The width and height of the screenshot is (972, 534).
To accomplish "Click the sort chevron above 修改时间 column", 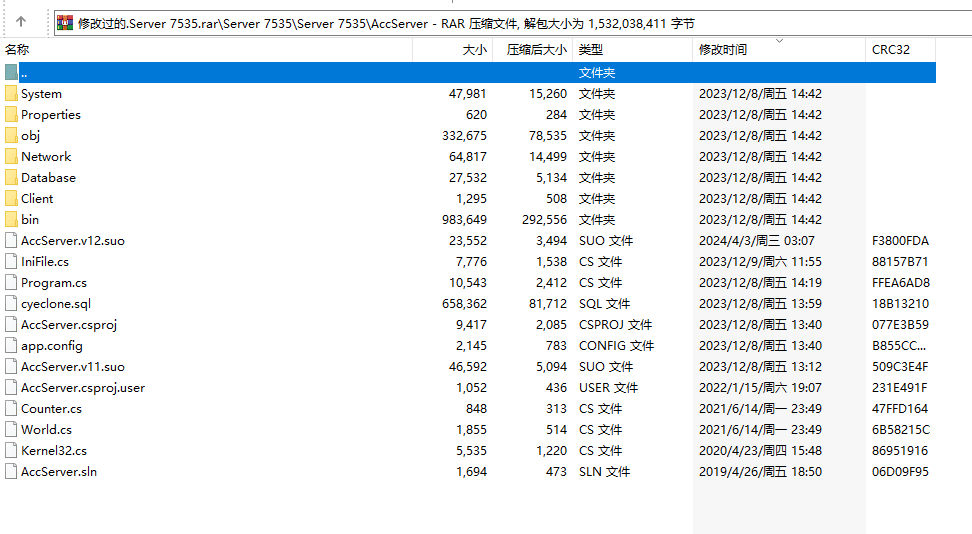I will tap(779, 41).
